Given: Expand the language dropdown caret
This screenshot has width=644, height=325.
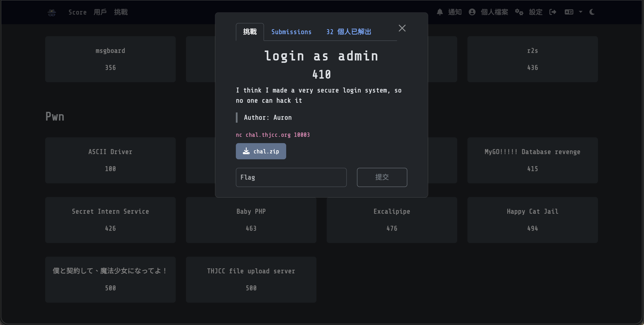Looking at the screenshot, I should click(580, 12).
